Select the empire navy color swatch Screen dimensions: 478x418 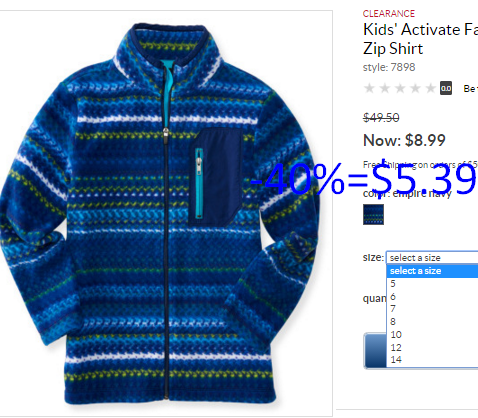tap(373, 214)
